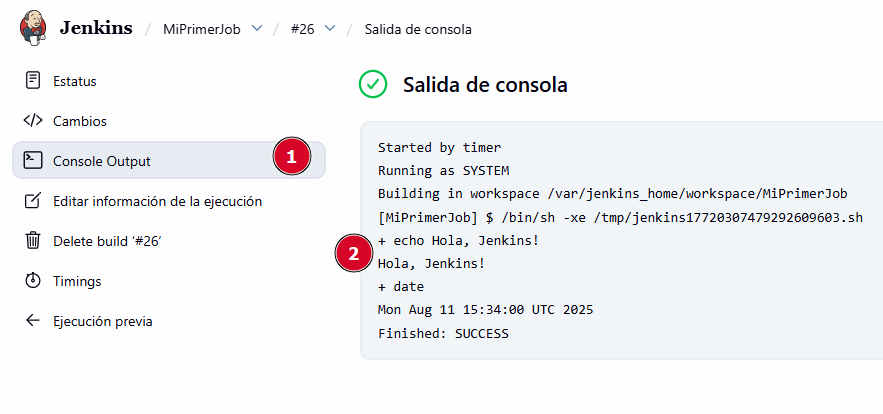Viewport: 883px width, 414px height.
Task: Open the Estatus sidebar item
Action: [x=75, y=81]
